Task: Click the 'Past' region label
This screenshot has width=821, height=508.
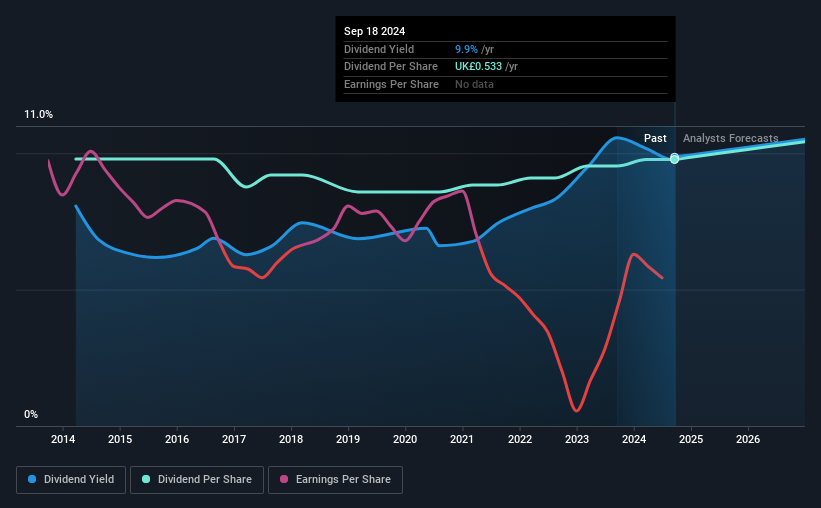Action: point(655,138)
